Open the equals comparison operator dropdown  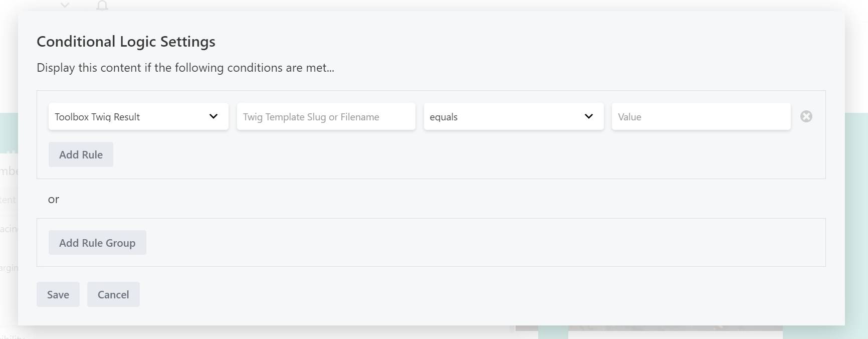pyautogui.click(x=513, y=116)
